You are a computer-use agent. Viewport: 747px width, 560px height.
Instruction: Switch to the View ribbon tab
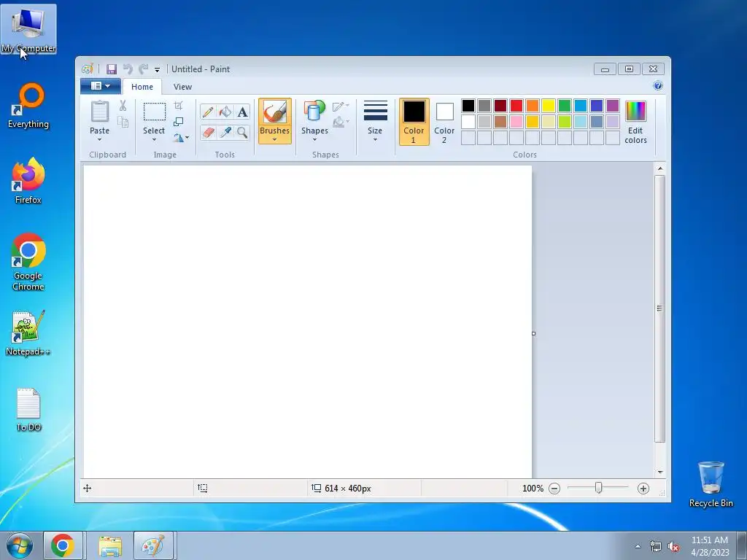182,87
